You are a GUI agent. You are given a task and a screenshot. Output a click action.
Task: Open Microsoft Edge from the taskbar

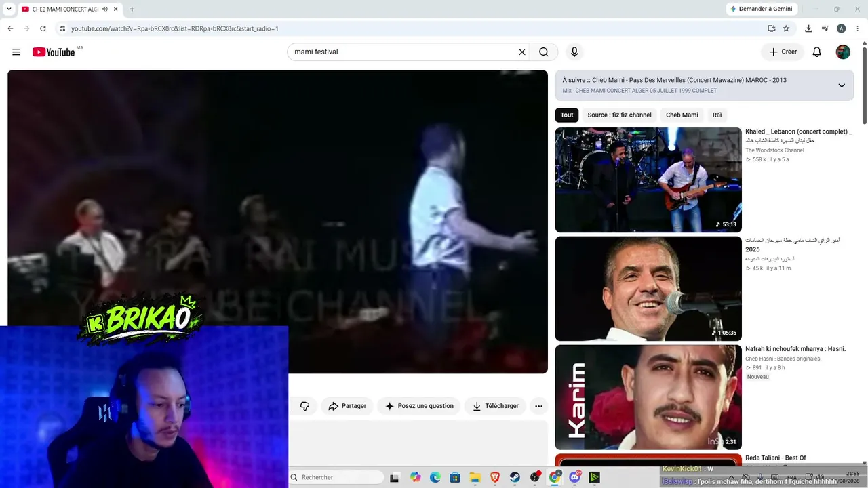(x=435, y=477)
